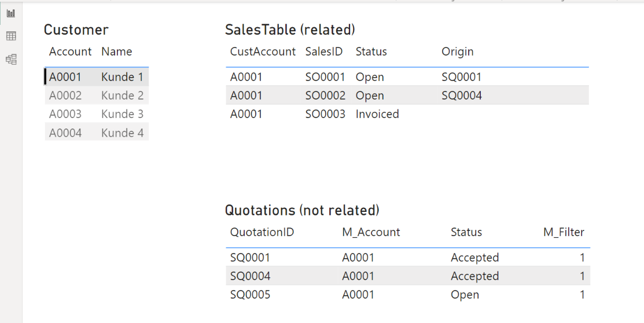
Task: Sort by Account column header
Action: point(70,52)
